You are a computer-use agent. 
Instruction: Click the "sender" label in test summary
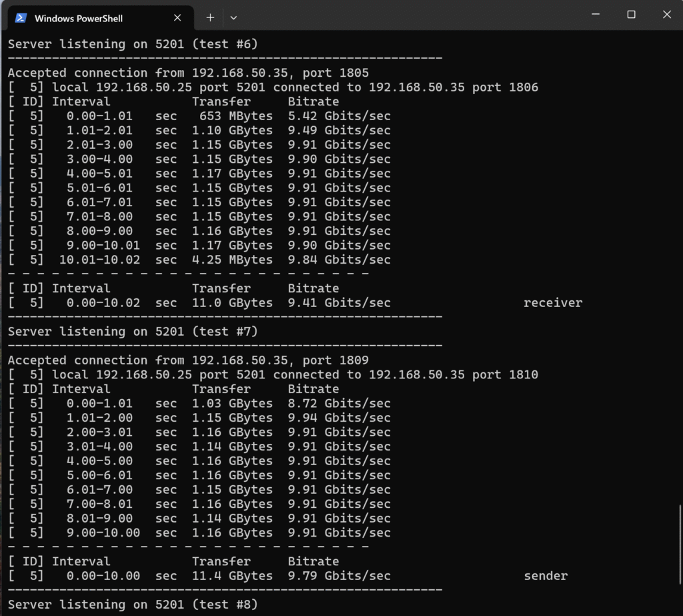click(546, 576)
